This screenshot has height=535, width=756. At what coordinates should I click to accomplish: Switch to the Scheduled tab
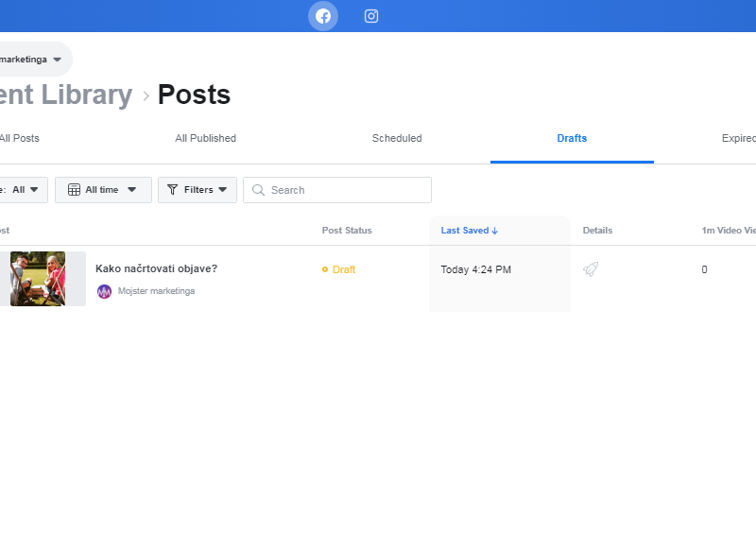397,138
